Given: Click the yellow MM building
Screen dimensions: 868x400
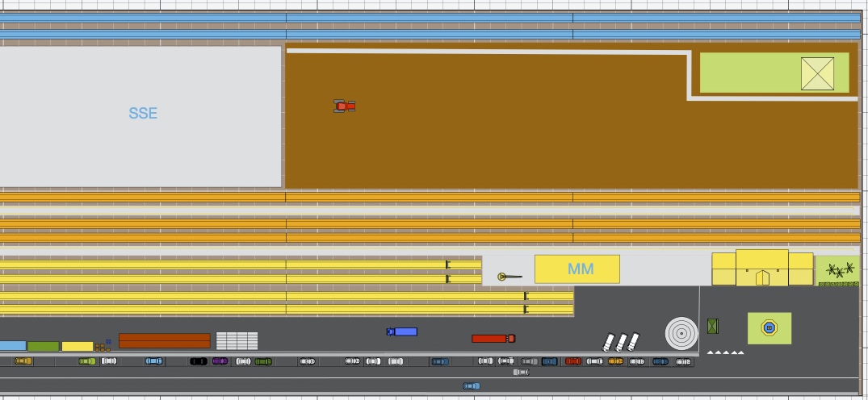Looking at the screenshot, I should click(x=577, y=269).
